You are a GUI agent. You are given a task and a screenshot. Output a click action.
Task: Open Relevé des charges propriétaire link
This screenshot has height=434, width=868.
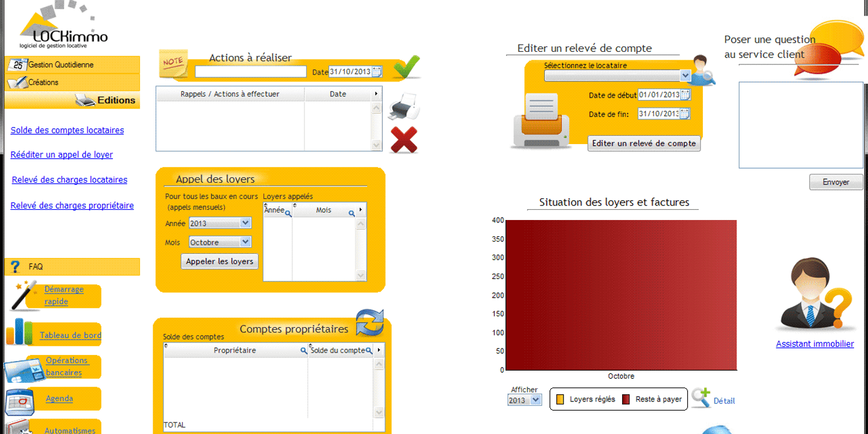tap(72, 206)
